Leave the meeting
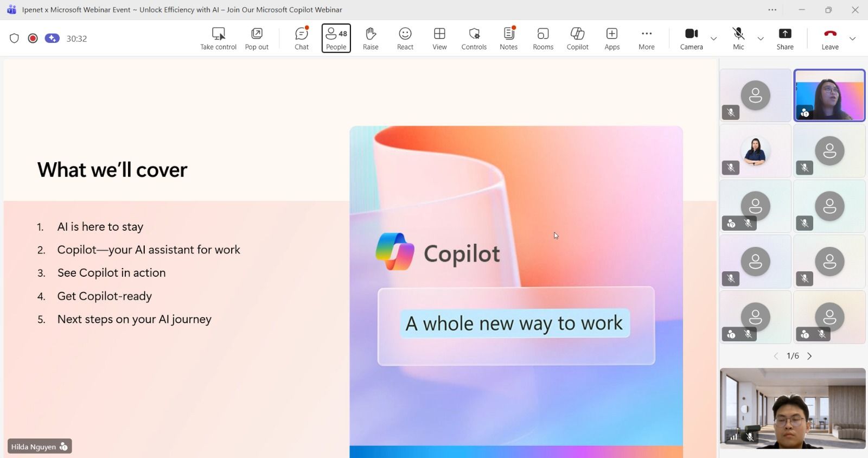The height and width of the screenshot is (458, 868). (830, 38)
